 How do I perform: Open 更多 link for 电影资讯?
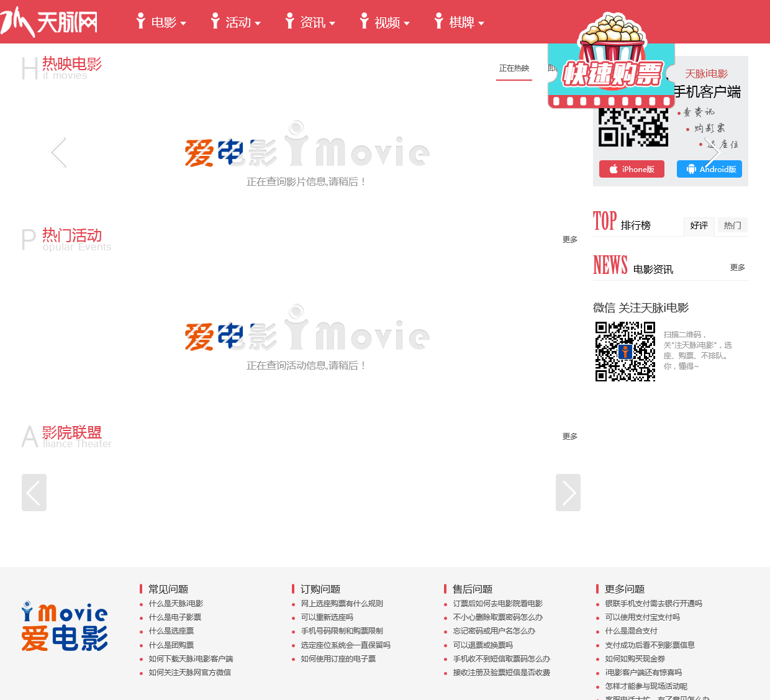tap(738, 268)
